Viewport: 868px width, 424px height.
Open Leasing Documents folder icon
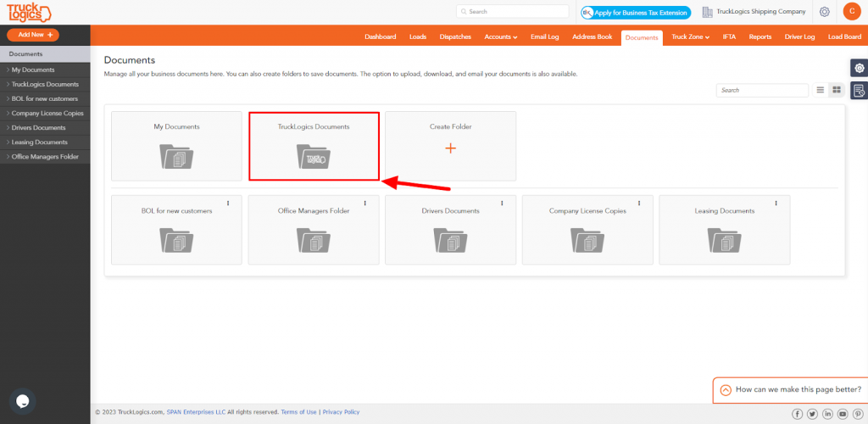(x=725, y=240)
